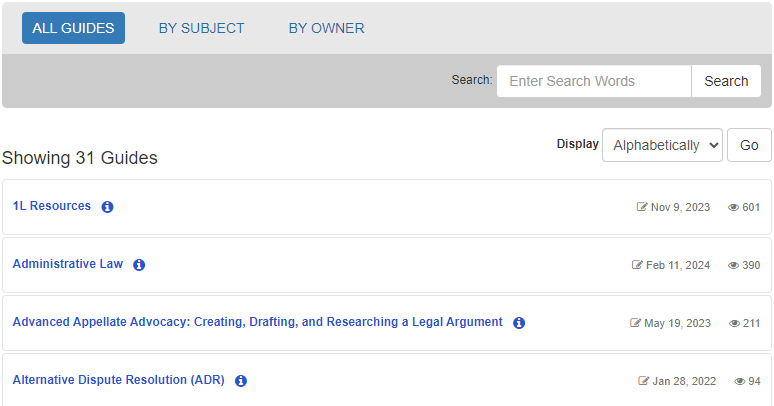Click eye views icon showing 94
This screenshot has width=774, height=406.
[740, 381]
